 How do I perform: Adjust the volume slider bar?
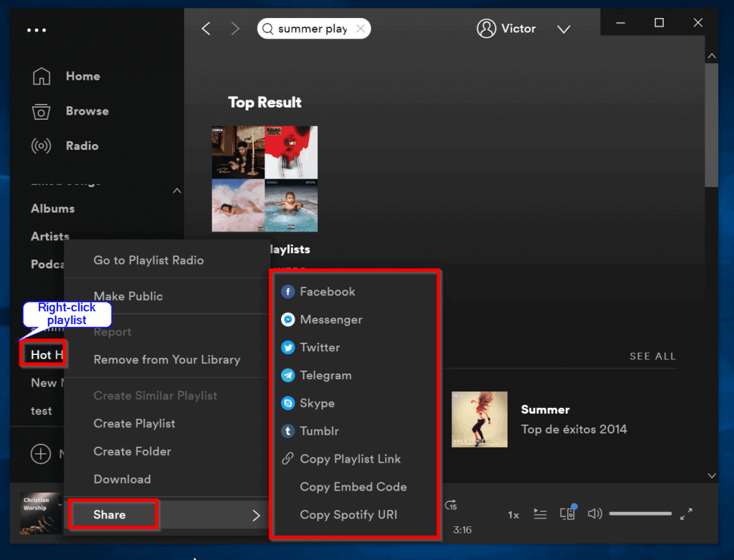click(x=640, y=514)
